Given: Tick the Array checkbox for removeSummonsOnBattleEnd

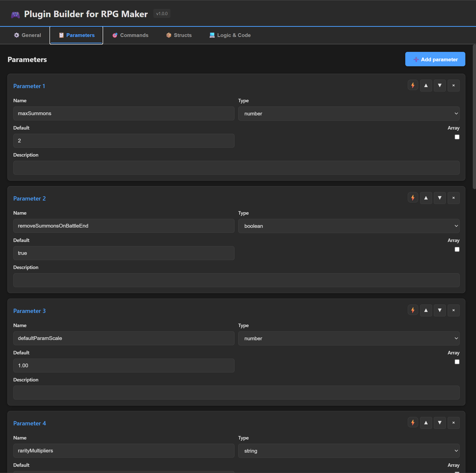Looking at the screenshot, I should click(457, 249).
